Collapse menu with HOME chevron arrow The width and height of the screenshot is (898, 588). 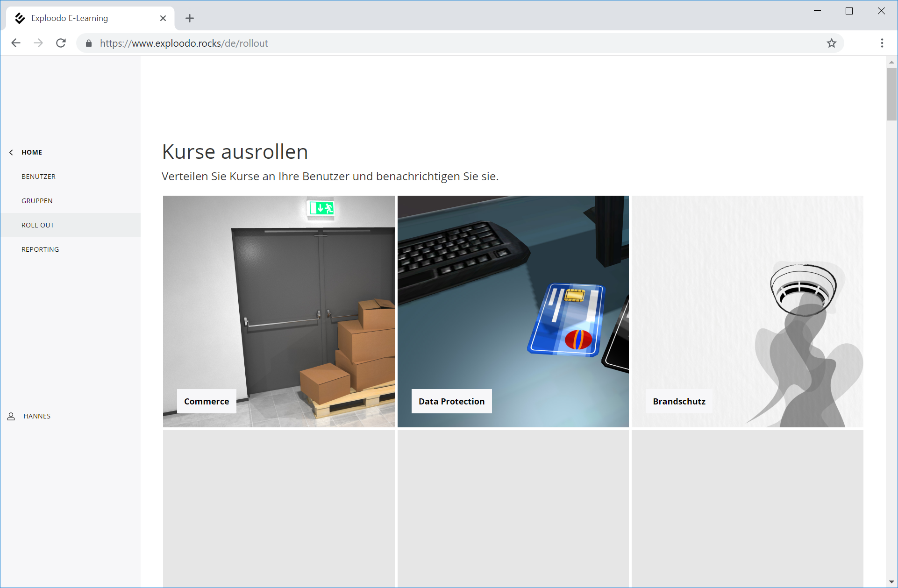pyautogui.click(x=11, y=152)
